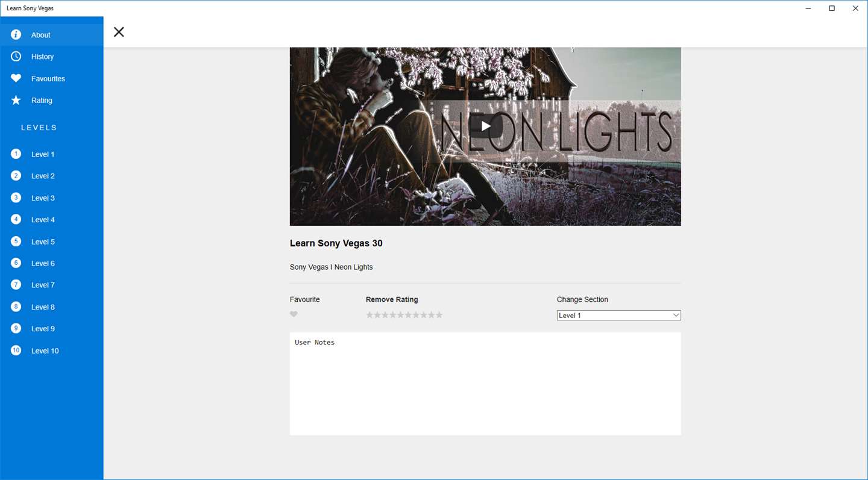The width and height of the screenshot is (868, 480).
Task: Rate the video with the first star
Action: click(370, 315)
